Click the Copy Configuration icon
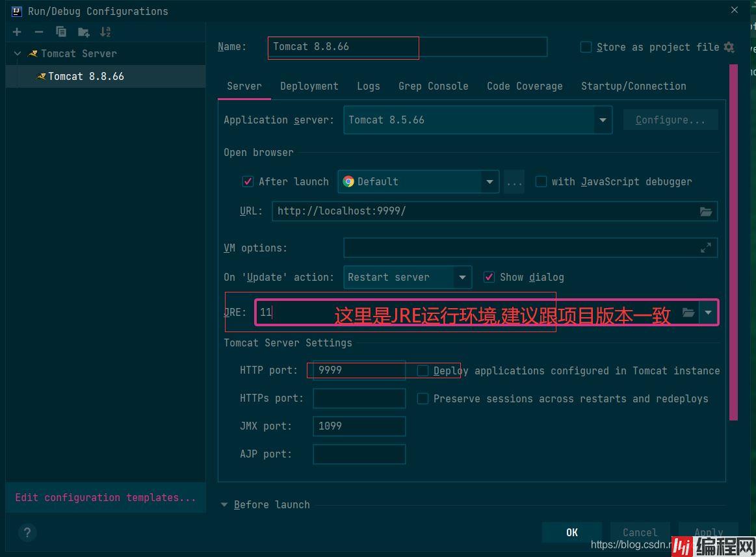This screenshot has width=756, height=557. [61, 32]
